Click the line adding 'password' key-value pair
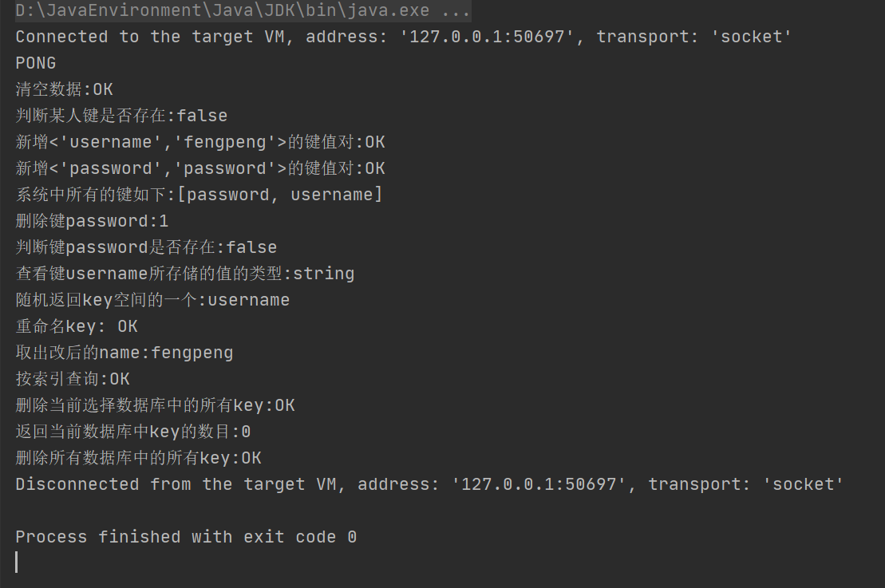This screenshot has width=885, height=588. click(x=200, y=168)
